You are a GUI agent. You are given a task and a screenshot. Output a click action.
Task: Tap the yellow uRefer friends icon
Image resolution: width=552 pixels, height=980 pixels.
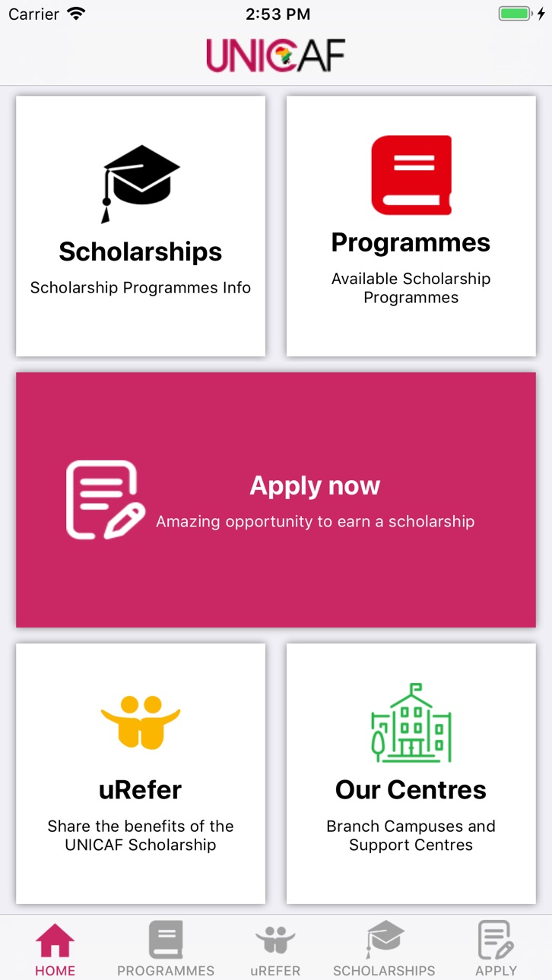click(x=141, y=722)
